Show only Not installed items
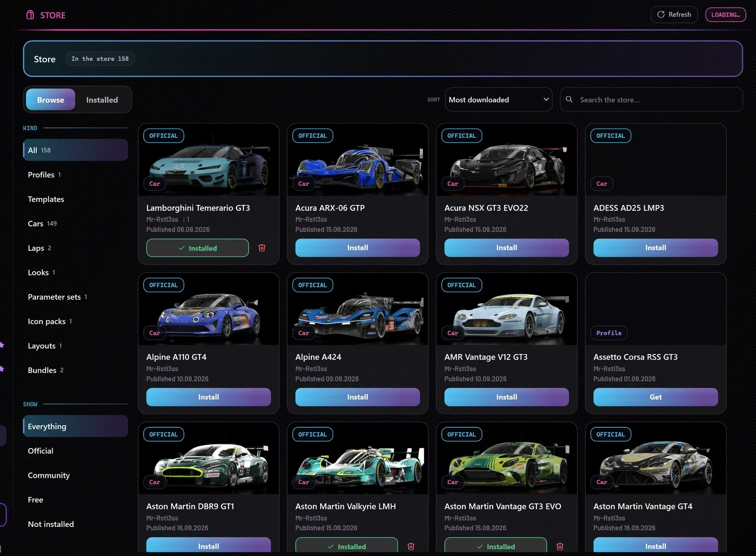Screen dimensions: 756x556 75,524
